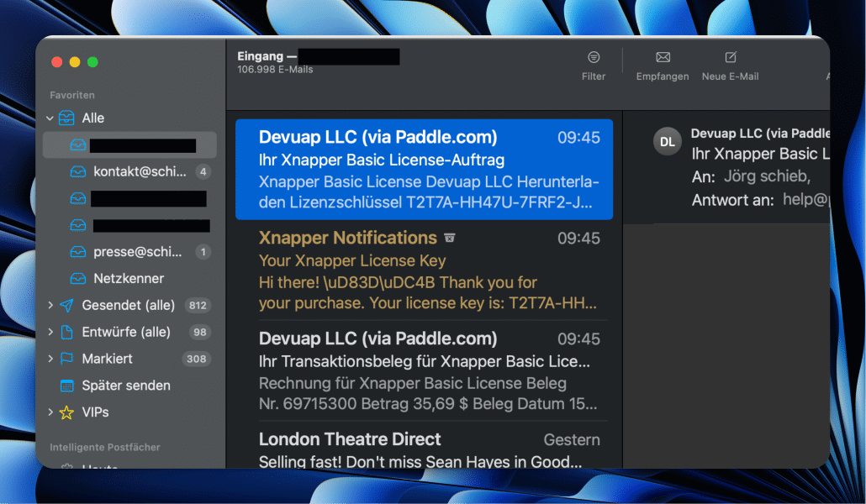Expand the Gesendet (alle) folder
The image size is (866, 504).
pyautogui.click(x=50, y=305)
